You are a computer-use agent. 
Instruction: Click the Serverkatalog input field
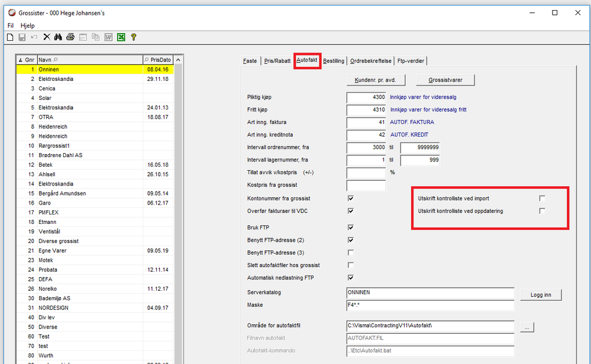[x=430, y=292]
